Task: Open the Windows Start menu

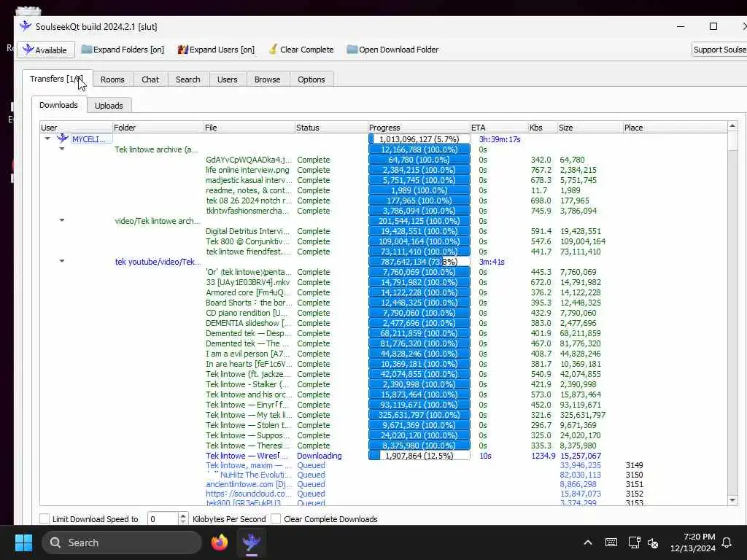Action: coord(23,542)
